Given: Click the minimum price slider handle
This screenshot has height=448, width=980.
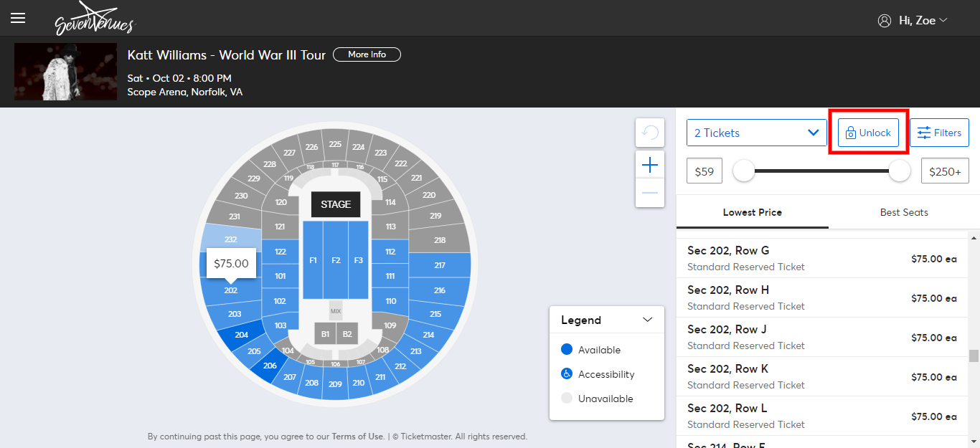Looking at the screenshot, I should (744, 171).
